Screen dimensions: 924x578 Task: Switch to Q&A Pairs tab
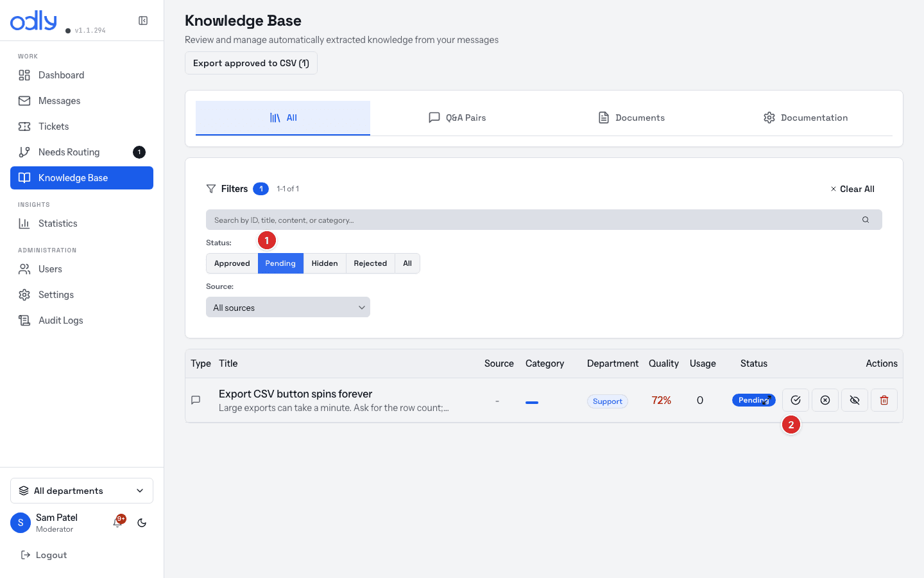point(457,118)
